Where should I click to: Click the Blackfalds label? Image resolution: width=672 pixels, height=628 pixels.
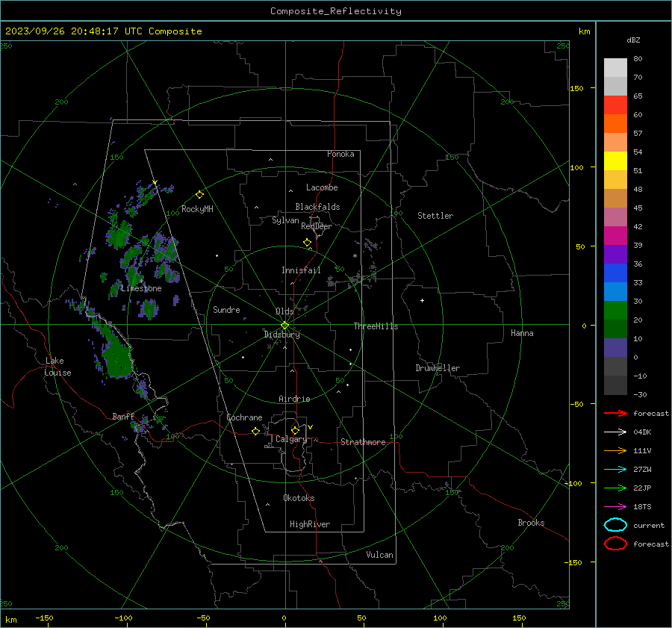(x=317, y=207)
